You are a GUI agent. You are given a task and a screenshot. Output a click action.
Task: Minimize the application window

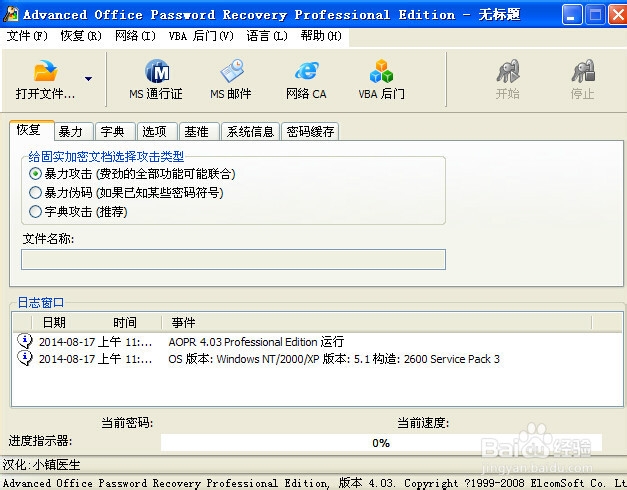click(x=572, y=15)
